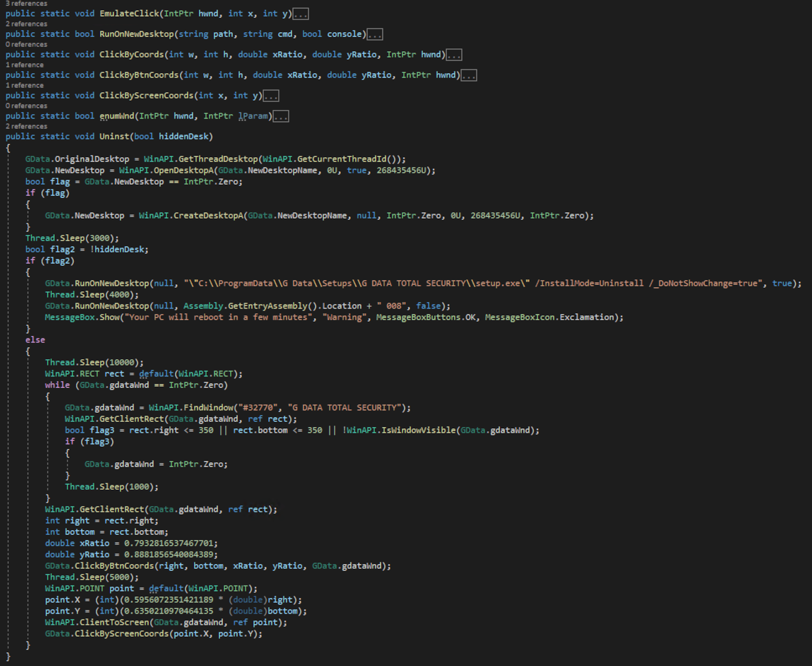Open the 2 references link above RunOnNewDesktop
The width and height of the screenshot is (812, 666).
pos(26,24)
